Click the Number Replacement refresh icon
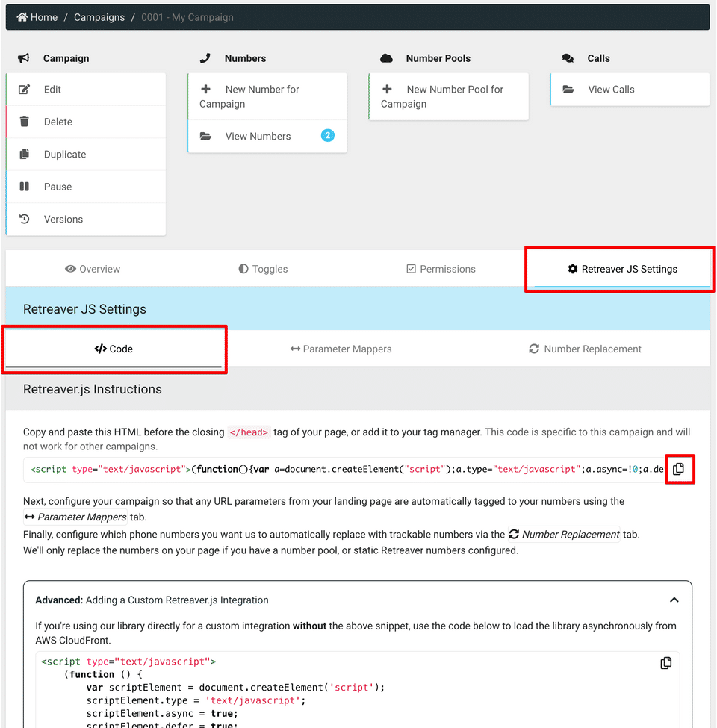Image resolution: width=717 pixels, height=728 pixels. point(534,349)
